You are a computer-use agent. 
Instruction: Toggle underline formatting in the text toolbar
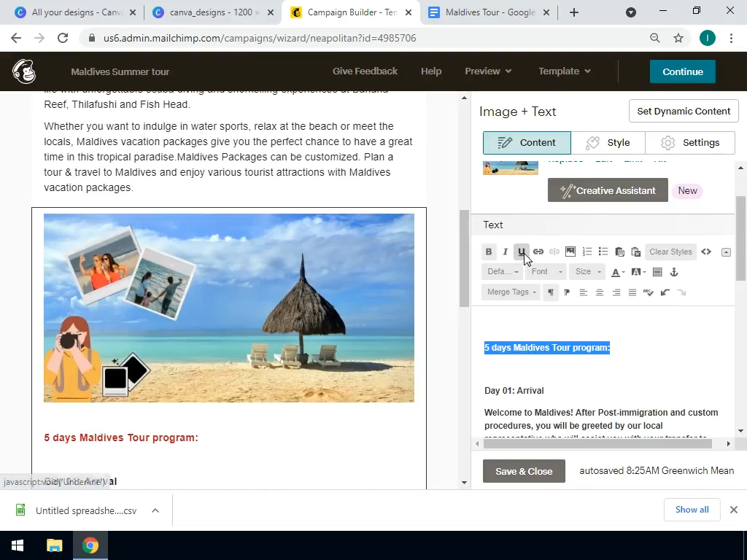(521, 252)
